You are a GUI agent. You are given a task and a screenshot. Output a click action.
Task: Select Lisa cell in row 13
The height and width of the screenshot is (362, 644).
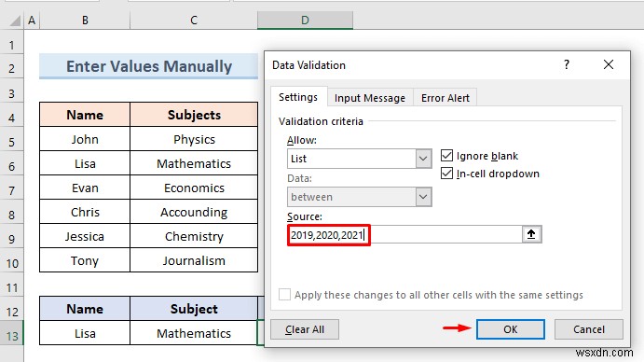pyautogui.click(x=85, y=333)
